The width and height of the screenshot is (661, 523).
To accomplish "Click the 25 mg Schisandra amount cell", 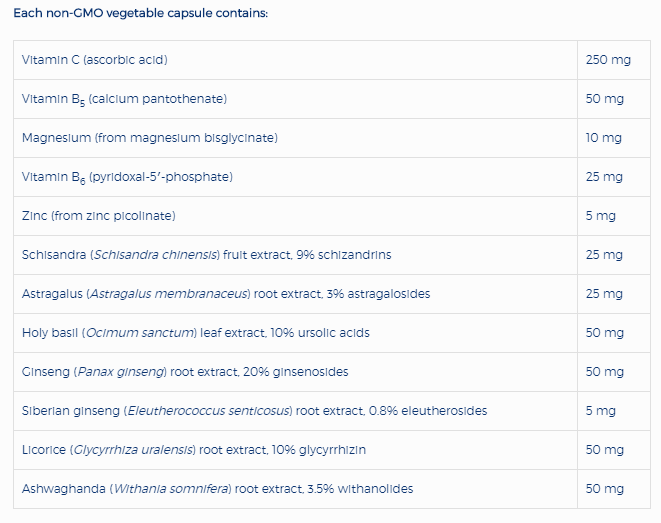I will [x=604, y=255].
